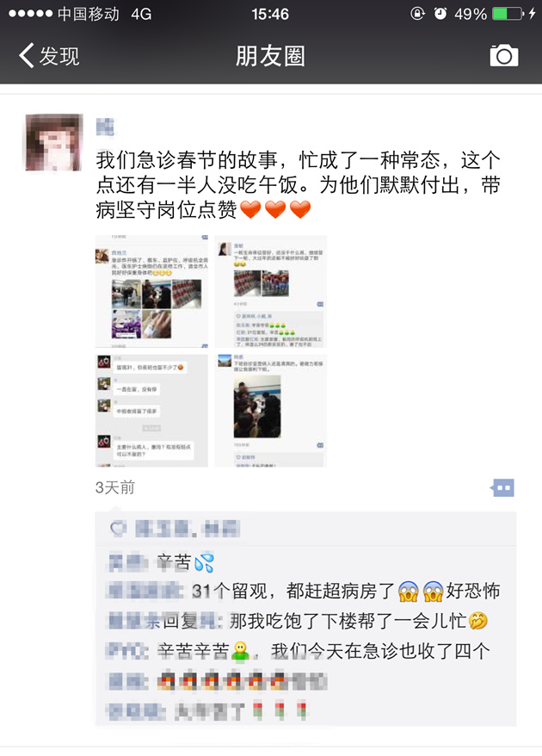542x756 pixels.
Task: Reply to the comment 31个留观，都赶超病房了
Action: pyautogui.click(x=304, y=591)
